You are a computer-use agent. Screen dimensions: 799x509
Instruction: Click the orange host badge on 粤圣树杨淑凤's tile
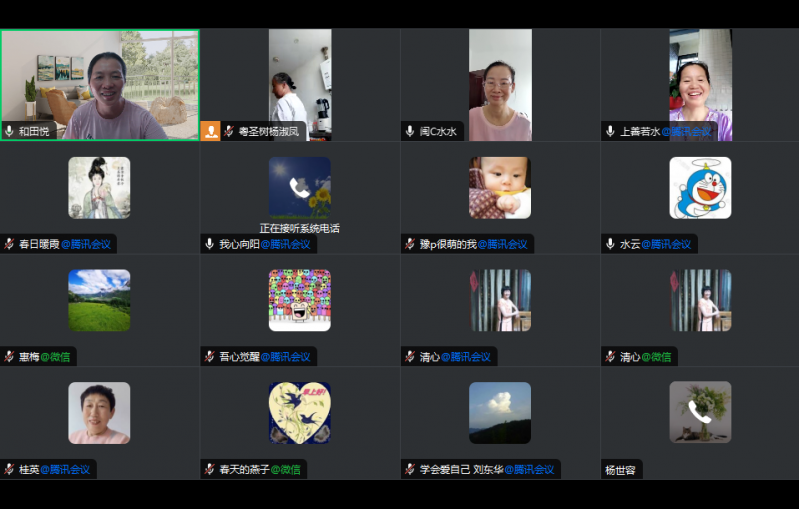tap(210, 131)
